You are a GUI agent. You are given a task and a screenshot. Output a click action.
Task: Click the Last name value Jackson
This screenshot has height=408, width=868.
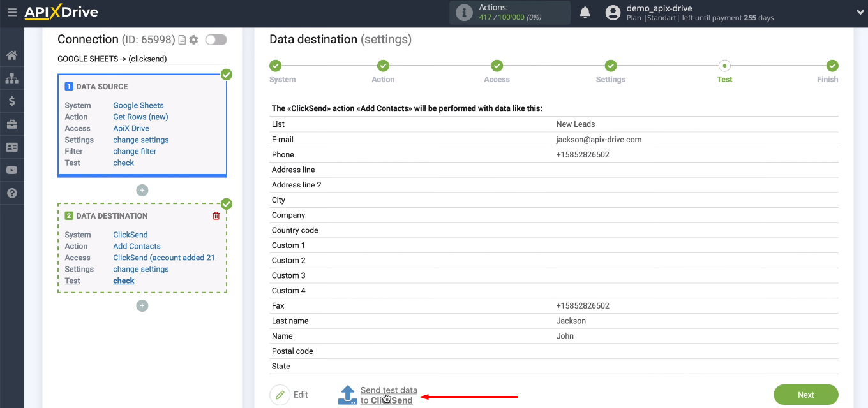coord(571,321)
